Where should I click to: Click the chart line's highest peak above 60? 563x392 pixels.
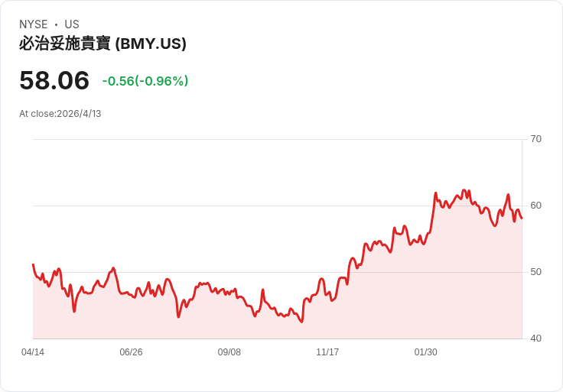tap(464, 190)
